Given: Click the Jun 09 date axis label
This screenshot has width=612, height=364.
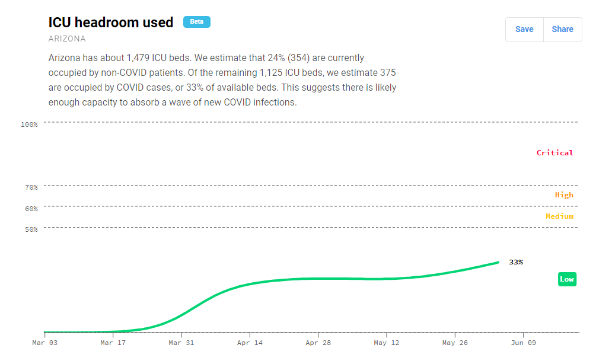Looking at the screenshot, I should 524,343.
